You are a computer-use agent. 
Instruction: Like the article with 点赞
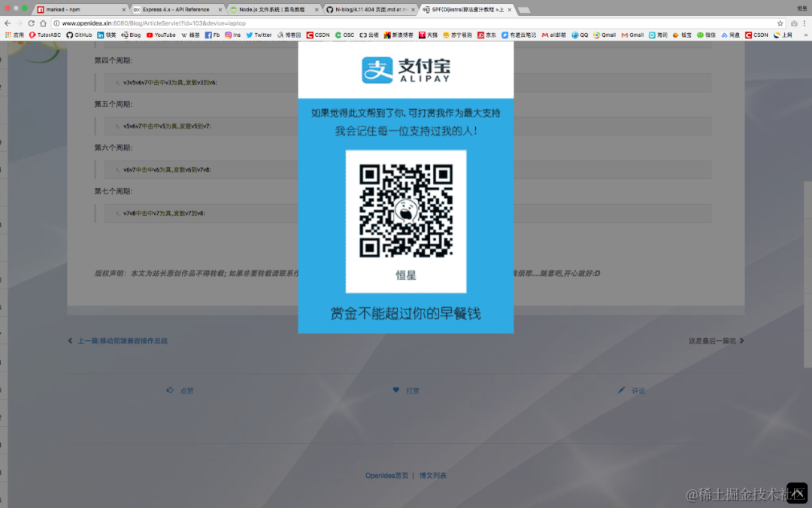pyautogui.click(x=180, y=391)
